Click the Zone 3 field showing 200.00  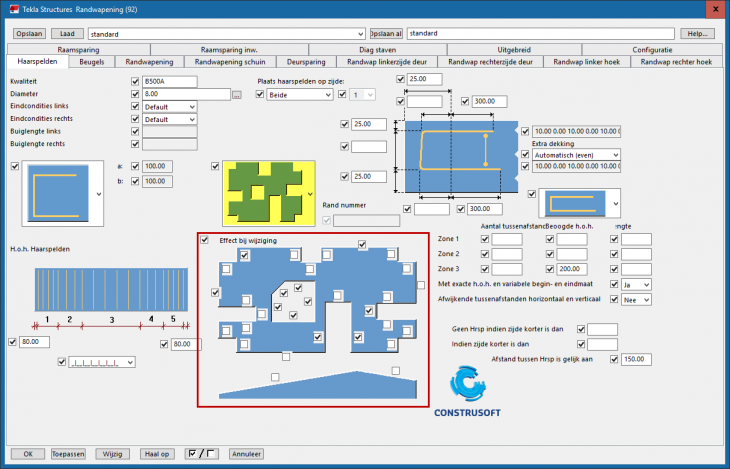tap(574, 270)
